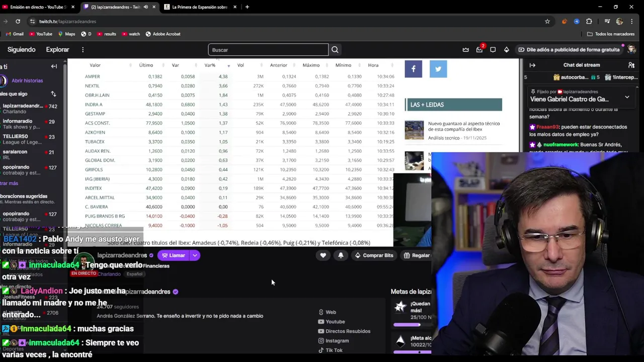644x362 pixels.
Task: Sort table by Hora column
Action: click(373, 65)
